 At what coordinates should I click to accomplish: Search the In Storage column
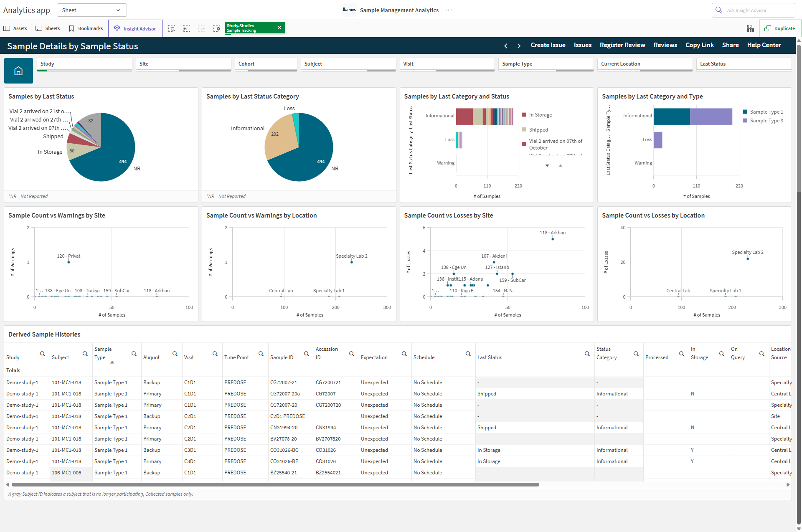point(722,354)
